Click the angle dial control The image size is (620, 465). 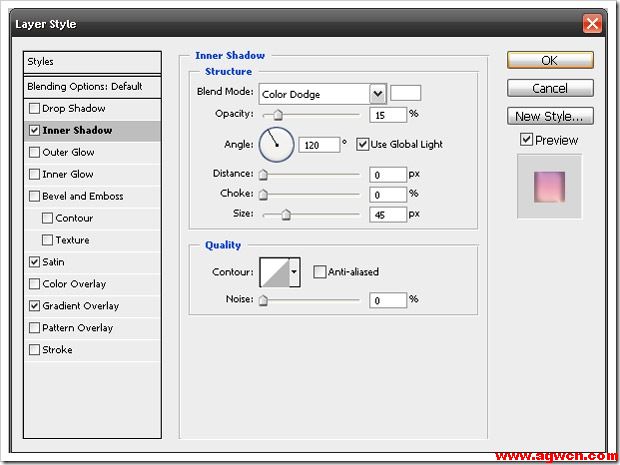pyautogui.click(x=276, y=145)
